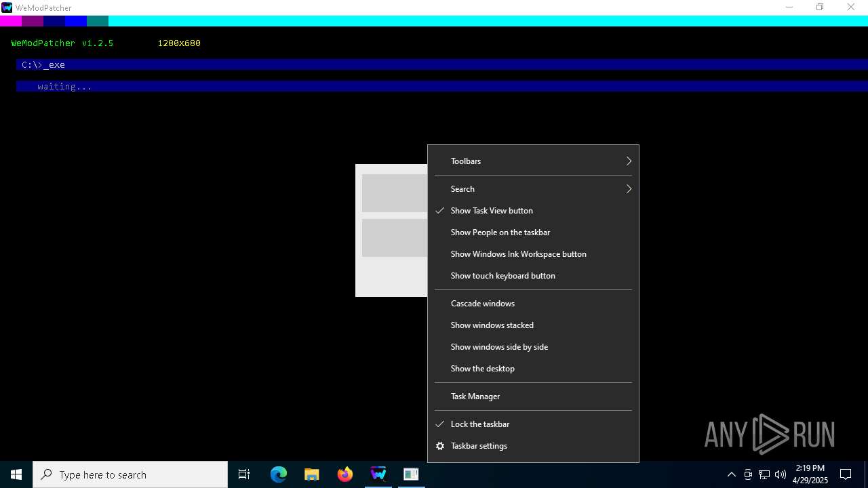Click the teal color block

coord(98,21)
